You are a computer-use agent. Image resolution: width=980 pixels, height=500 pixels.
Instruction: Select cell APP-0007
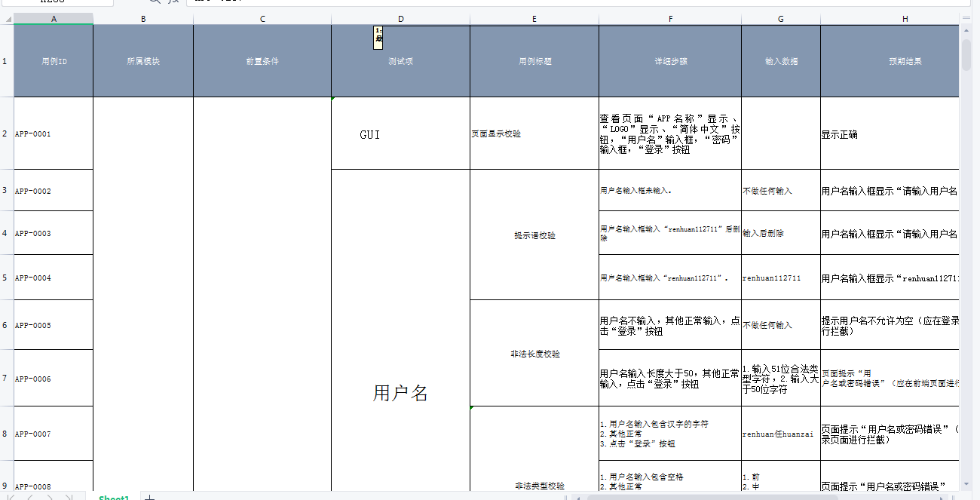pyautogui.click(x=54, y=434)
